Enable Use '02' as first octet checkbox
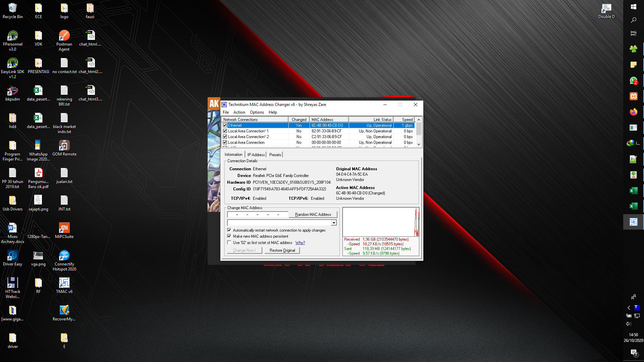 click(x=229, y=243)
